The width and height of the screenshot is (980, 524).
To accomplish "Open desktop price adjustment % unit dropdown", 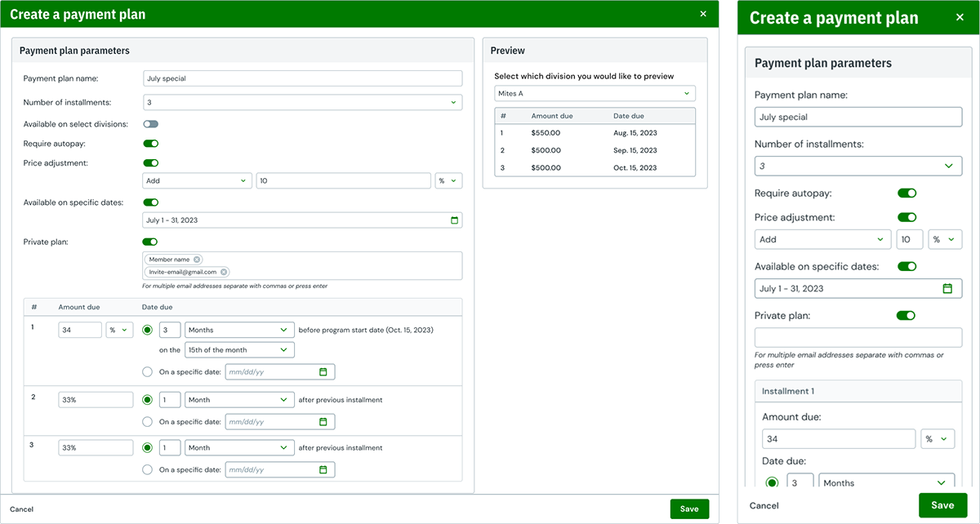I will (x=448, y=181).
